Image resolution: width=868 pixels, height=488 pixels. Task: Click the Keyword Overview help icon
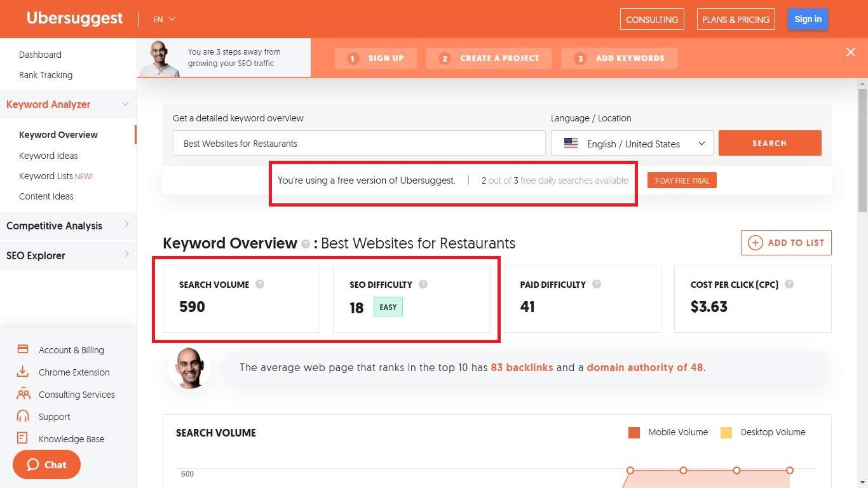(x=306, y=244)
